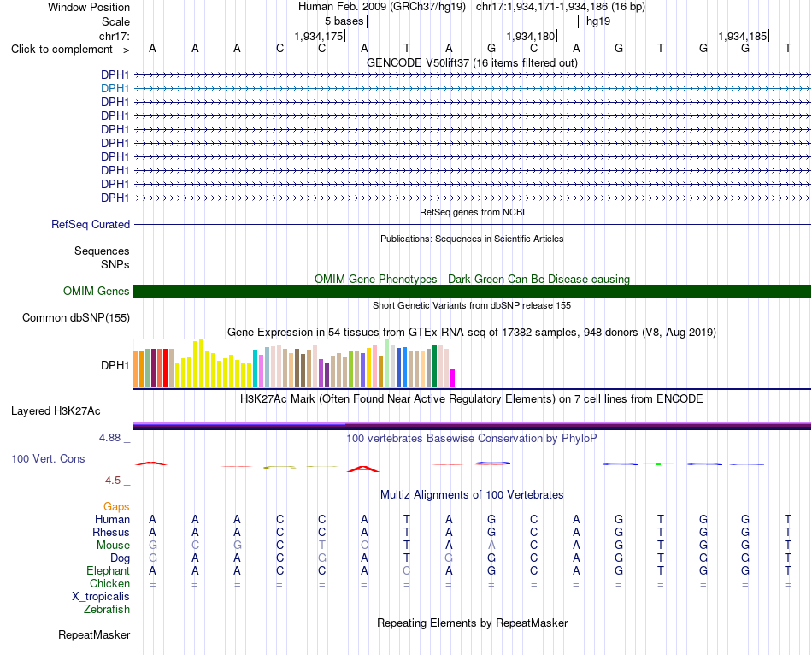Click the 'Click to complement -->' label
This screenshot has height=655, width=812.
pyautogui.click(x=70, y=50)
